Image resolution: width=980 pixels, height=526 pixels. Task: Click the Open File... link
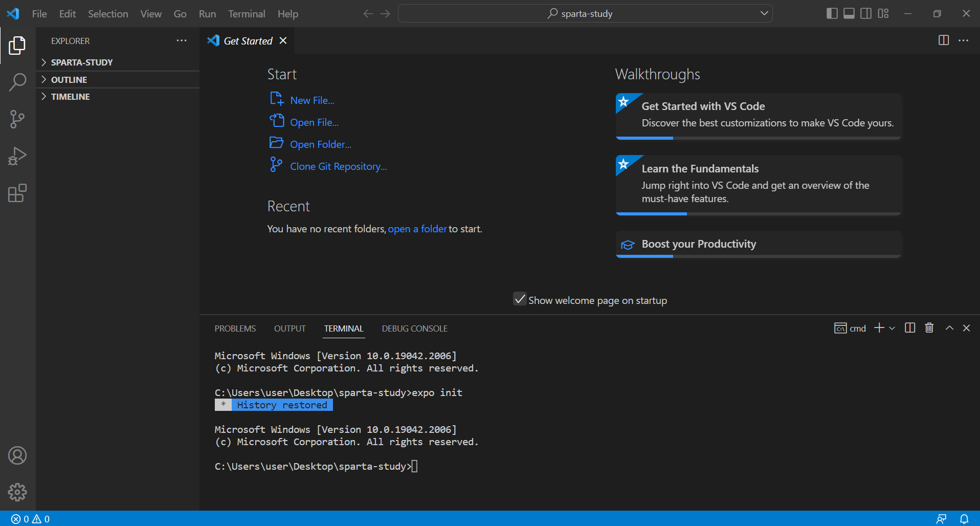[314, 122]
